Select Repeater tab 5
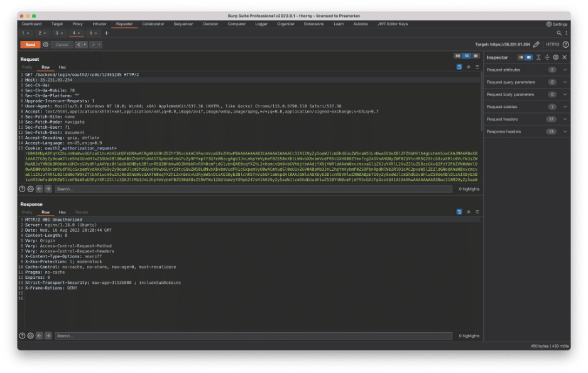Viewport: 588px width, 373px height. 90,33
